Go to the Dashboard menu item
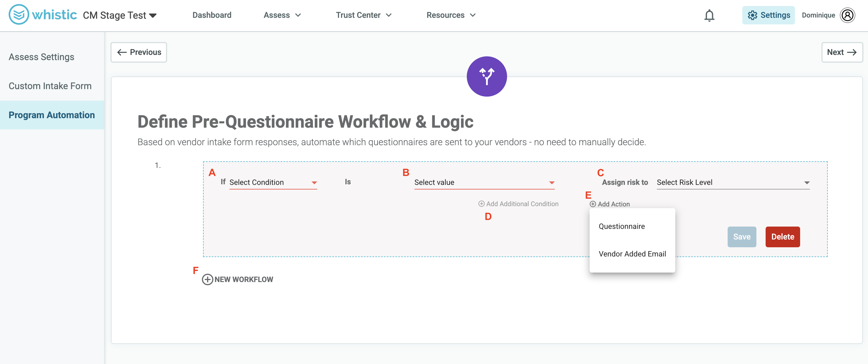868x364 pixels. [212, 15]
